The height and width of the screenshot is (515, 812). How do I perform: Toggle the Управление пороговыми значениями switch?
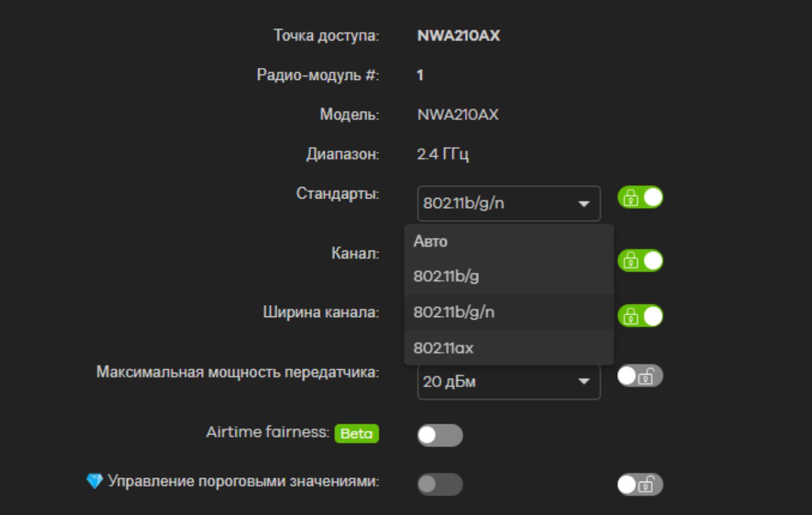click(x=440, y=485)
